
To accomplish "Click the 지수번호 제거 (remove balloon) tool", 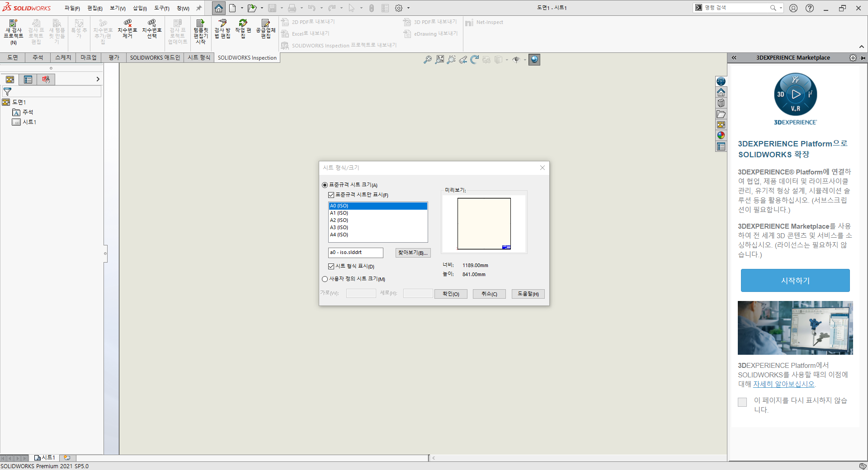I will coord(127,29).
